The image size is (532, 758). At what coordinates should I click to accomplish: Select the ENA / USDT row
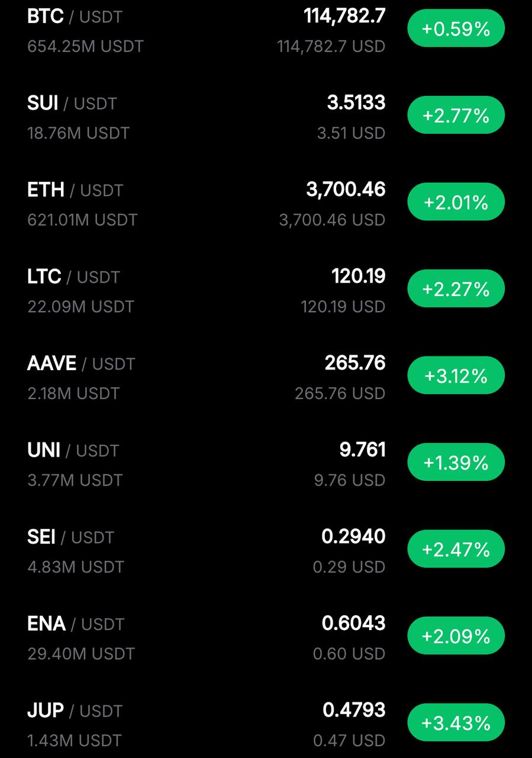(x=266, y=637)
